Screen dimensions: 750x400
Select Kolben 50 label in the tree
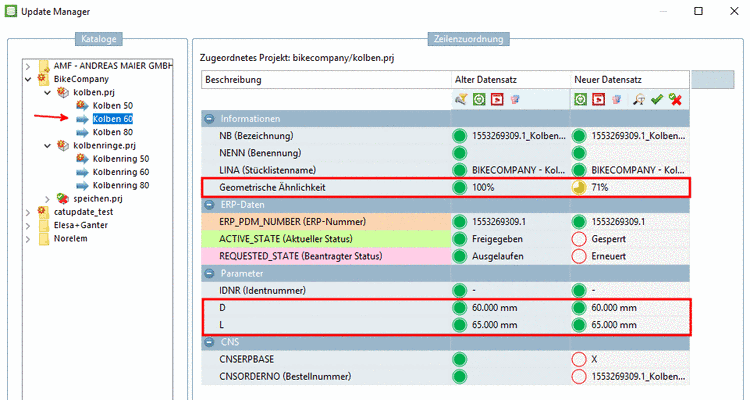coord(112,105)
